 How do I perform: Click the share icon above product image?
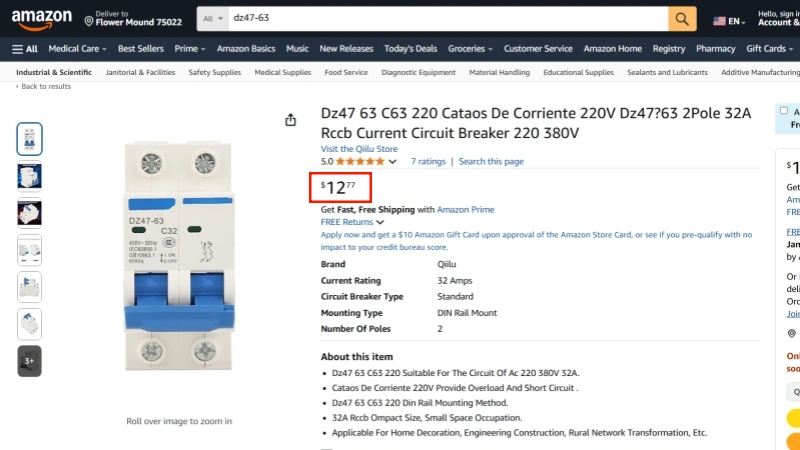pos(291,120)
